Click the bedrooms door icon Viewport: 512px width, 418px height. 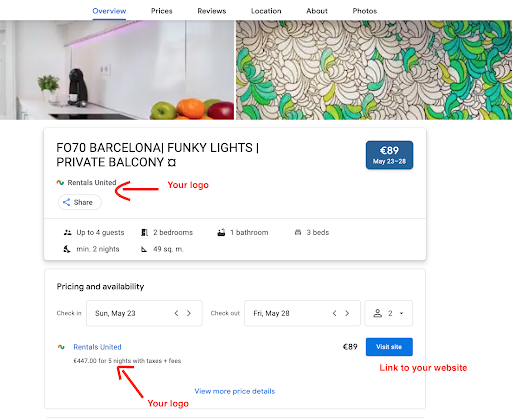(x=144, y=232)
